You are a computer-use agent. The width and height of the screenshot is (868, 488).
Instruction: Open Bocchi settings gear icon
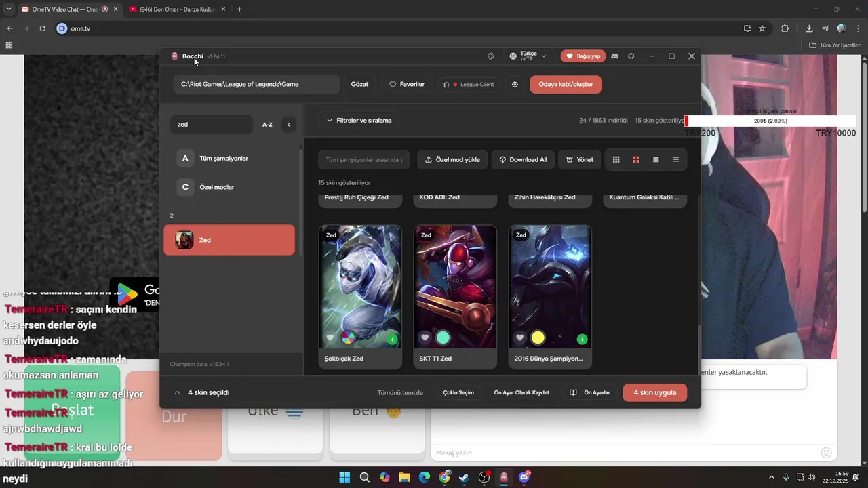515,85
